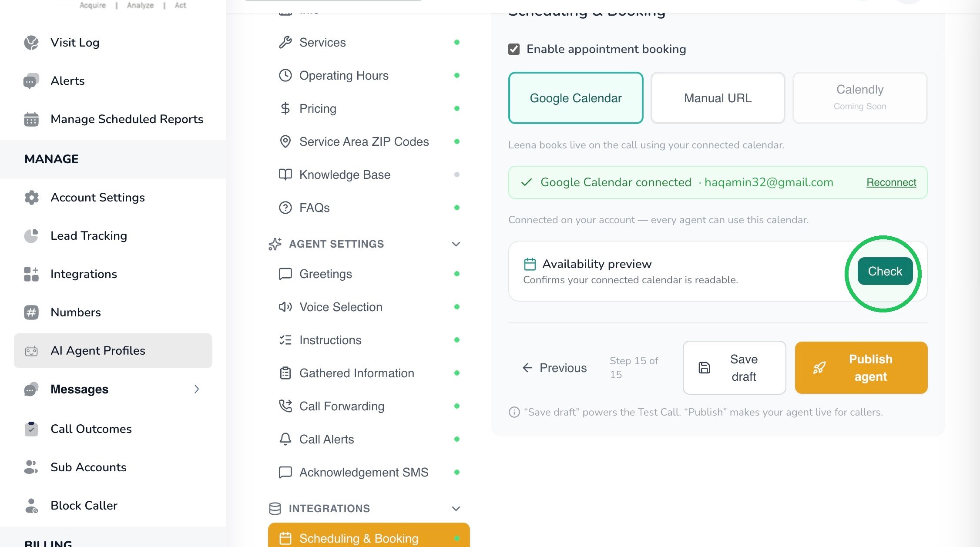Select the Google Calendar option
Viewport: 980px width, 547px height.
pyautogui.click(x=576, y=98)
